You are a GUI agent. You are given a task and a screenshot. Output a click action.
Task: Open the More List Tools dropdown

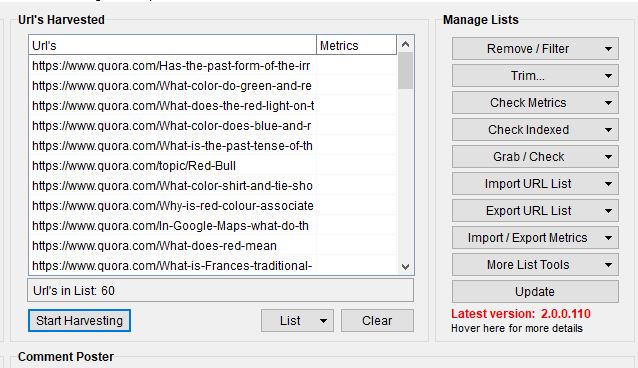(535, 265)
